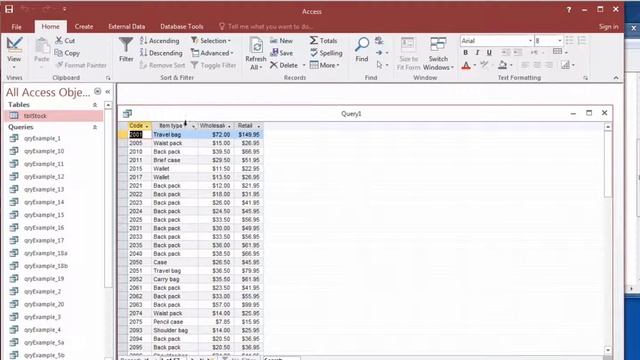Click the Save icon in title bar
The height and width of the screenshot is (360, 640).
point(9,9)
